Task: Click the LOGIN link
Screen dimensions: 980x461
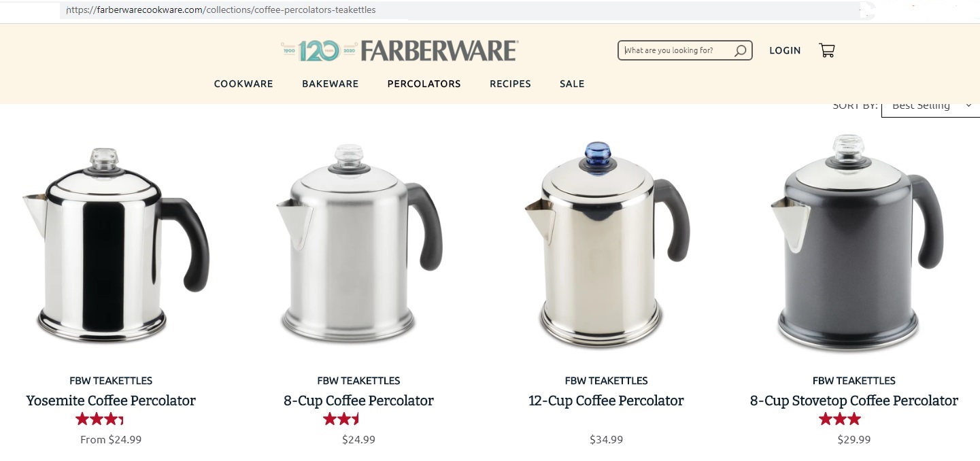Action: (x=785, y=50)
